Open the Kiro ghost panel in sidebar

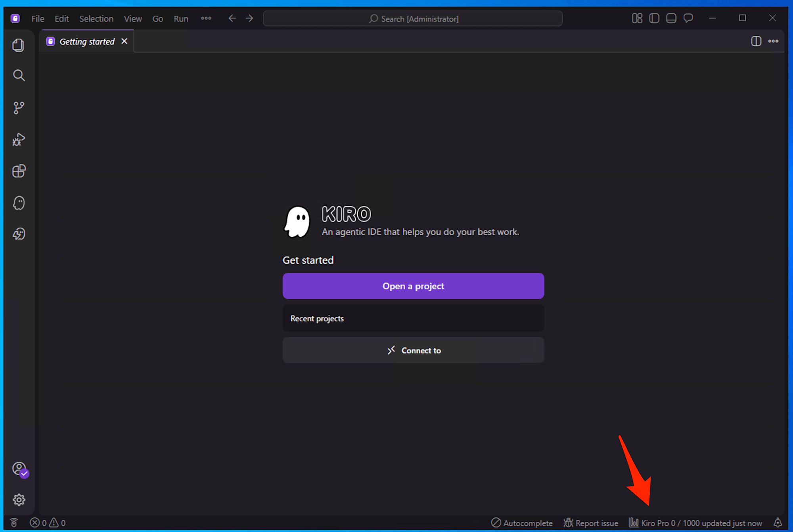click(x=19, y=203)
